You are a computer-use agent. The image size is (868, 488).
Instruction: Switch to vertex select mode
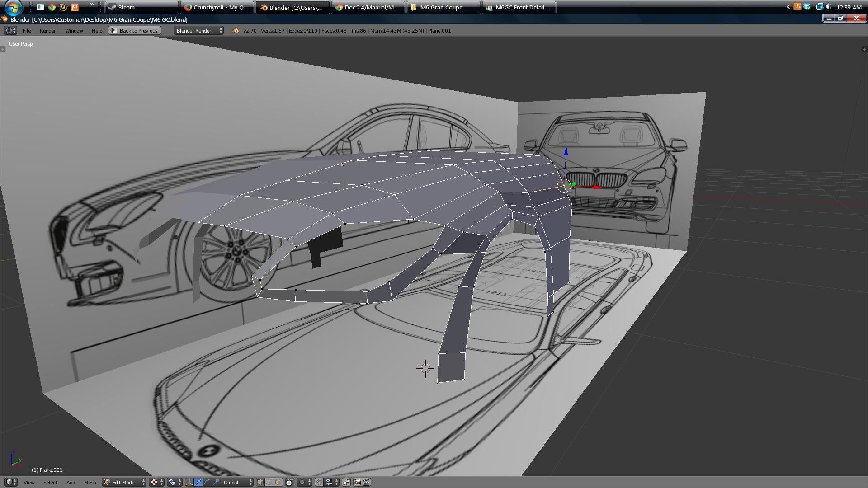260,482
